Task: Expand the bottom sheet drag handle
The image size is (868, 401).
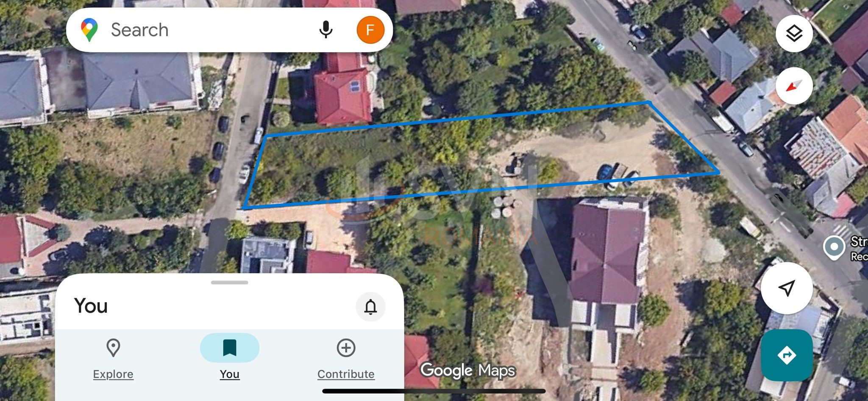Action: pos(229,282)
